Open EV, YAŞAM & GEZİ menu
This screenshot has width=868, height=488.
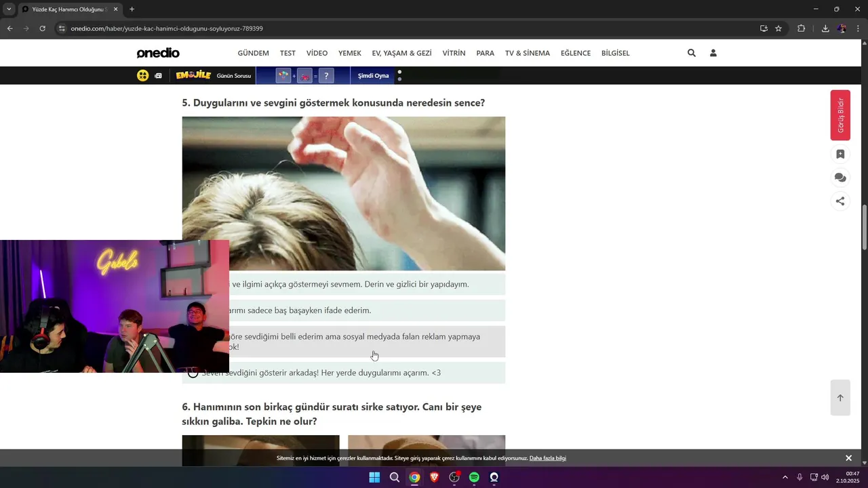click(402, 53)
